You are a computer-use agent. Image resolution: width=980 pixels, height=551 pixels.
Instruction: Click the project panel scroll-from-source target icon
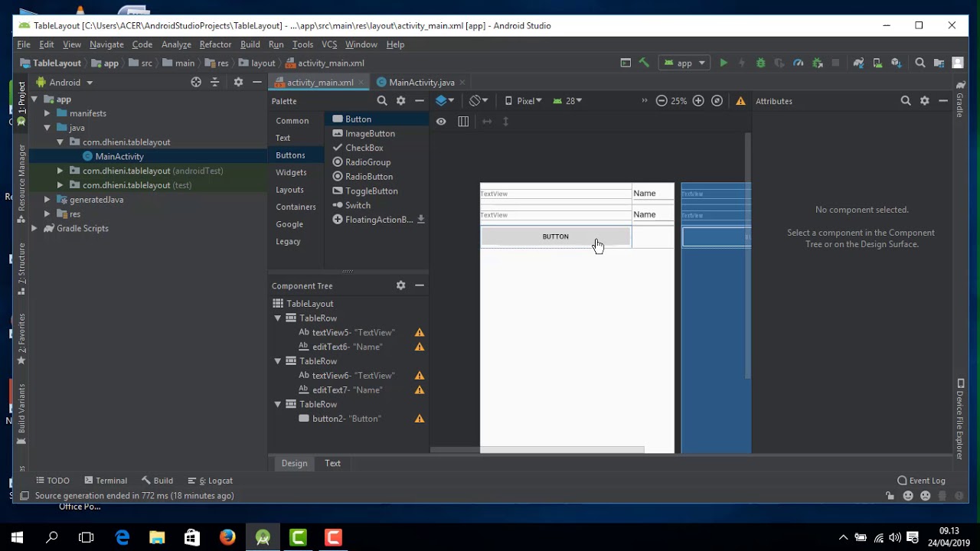pyautogui.click(x=196, y=82)
